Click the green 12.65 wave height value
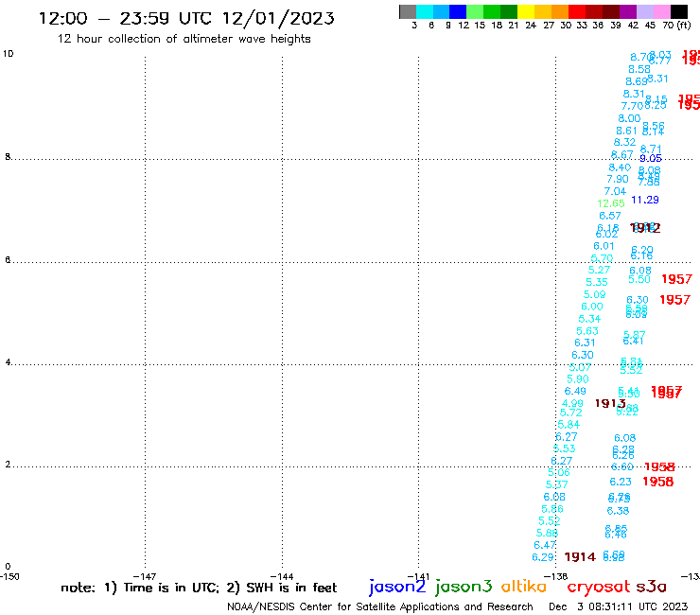The height and width of the screenshot is (615, 700). point(611,203)
